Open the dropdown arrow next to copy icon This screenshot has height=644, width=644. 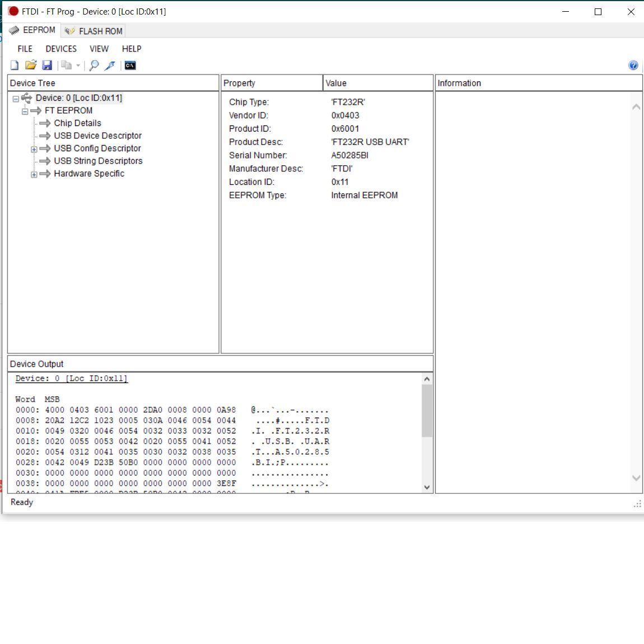[x=78, y=66]
